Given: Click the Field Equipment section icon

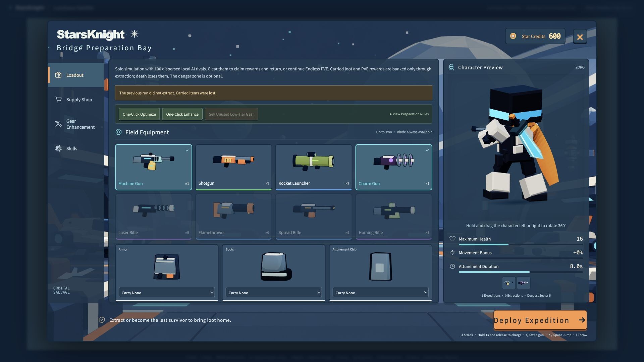Looking at the screenshot, I should coord(118,132).
